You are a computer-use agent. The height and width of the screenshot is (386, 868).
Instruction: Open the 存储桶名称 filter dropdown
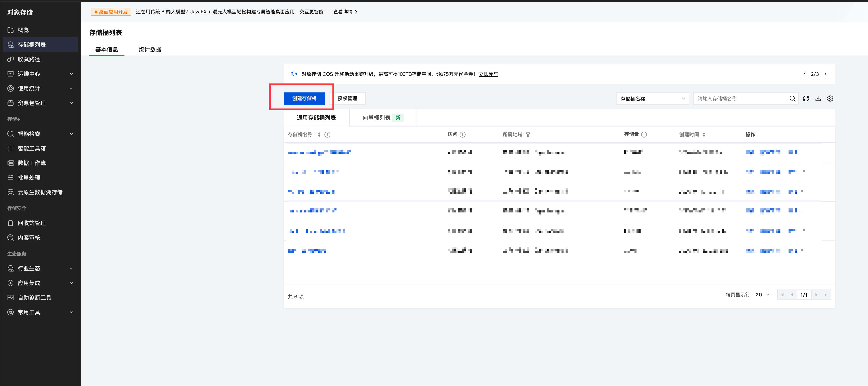[652, 99]
